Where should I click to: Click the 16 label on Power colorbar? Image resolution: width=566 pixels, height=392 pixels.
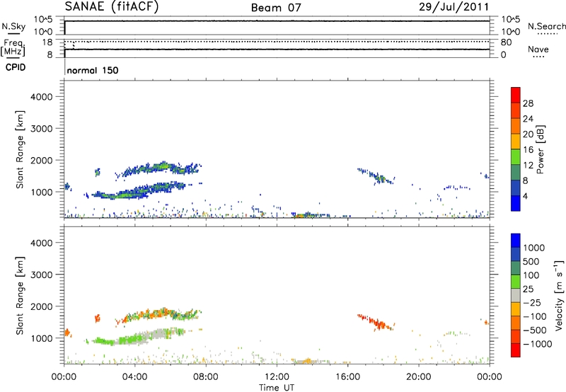[528, 150]
